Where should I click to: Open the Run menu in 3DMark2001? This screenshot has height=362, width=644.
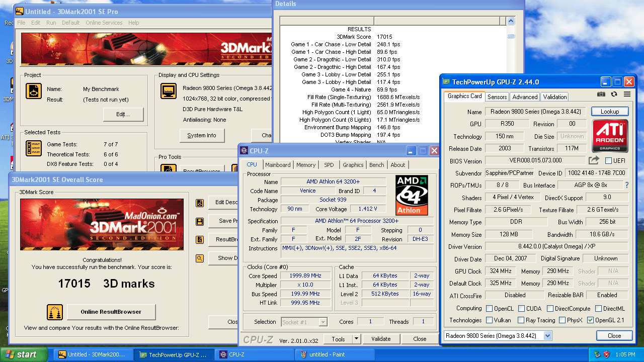51,23
